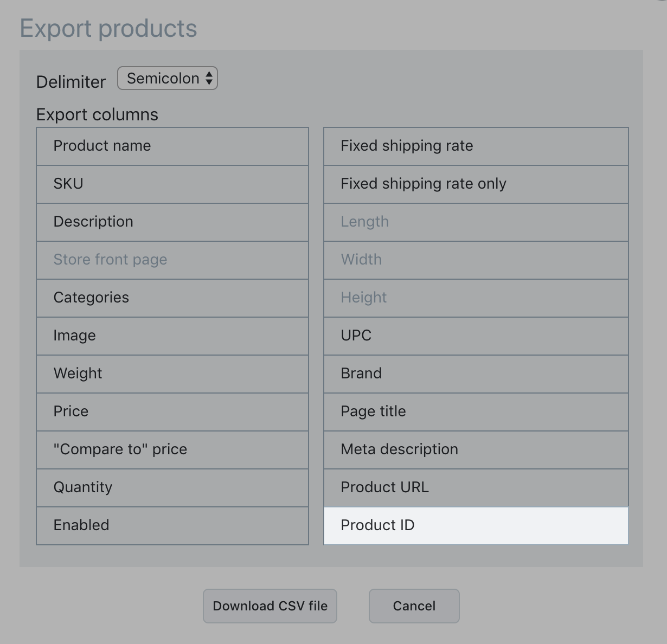Toggle the Fixed shipping rate only column
Viewport: 667px width, 644px height.
(x=476, y=184)
